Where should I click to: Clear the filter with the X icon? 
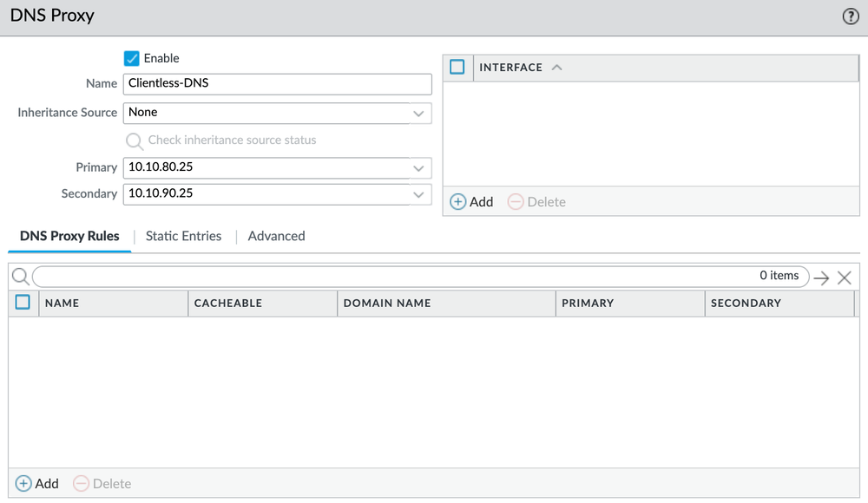(x=845, y=277)
